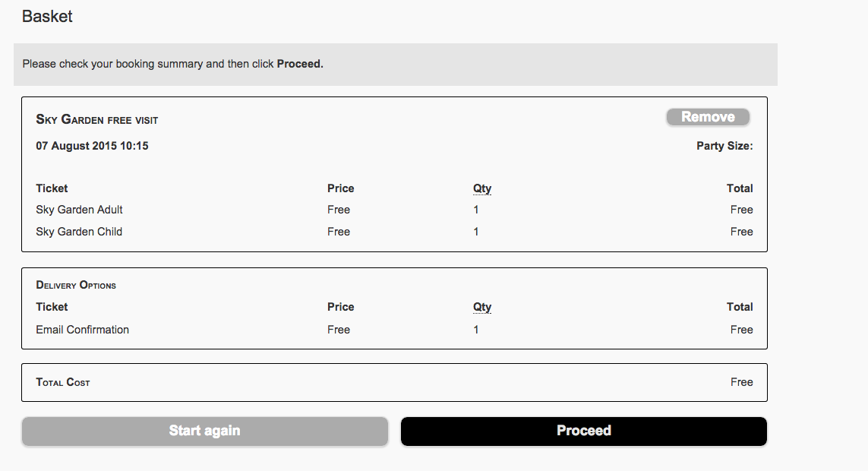Viewport: 868px width, 471px height.
Task: Click the bold Proceed word in instructions banner
Action: pyautogui.click(x=298, y=65)
